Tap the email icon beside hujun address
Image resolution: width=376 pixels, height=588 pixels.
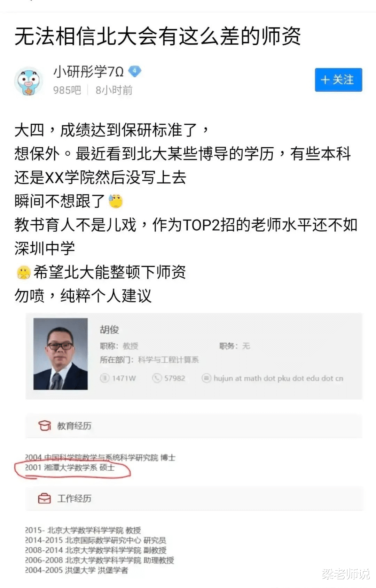coord(206,378)
